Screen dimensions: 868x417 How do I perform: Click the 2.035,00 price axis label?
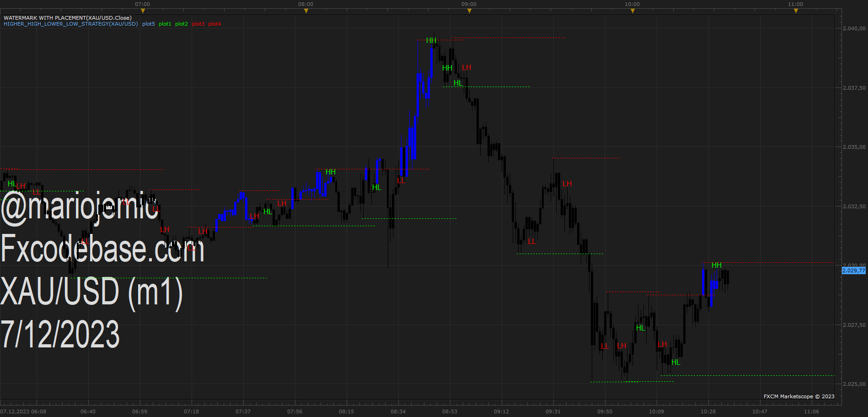(854, 147)
